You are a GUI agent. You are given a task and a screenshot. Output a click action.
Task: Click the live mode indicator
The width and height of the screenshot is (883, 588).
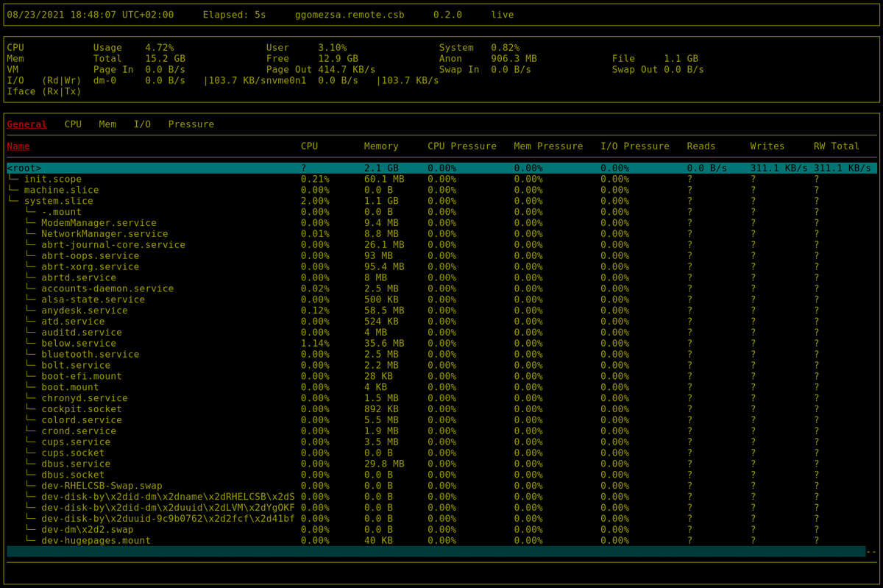[x=503, y=15]
